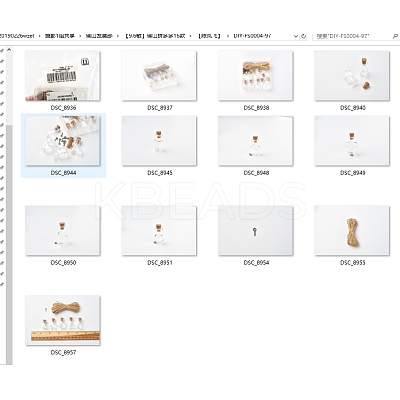Select thumbnail DSC_8936 with barcode package

tap(63, 76)
